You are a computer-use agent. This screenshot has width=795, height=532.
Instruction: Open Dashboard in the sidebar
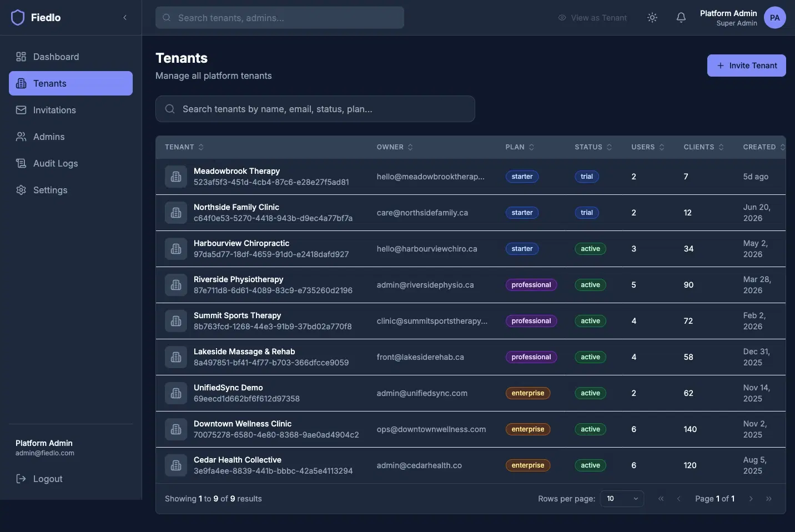click(71, 57)
